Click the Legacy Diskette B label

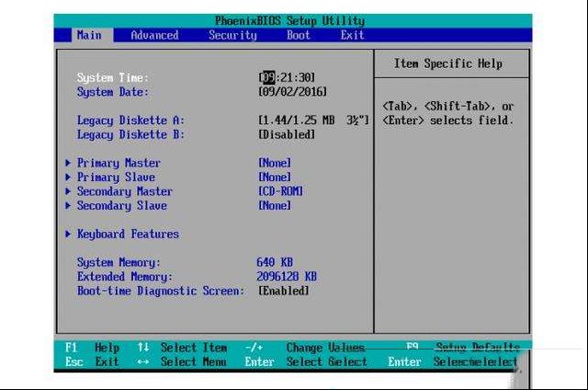click(130, 135)
